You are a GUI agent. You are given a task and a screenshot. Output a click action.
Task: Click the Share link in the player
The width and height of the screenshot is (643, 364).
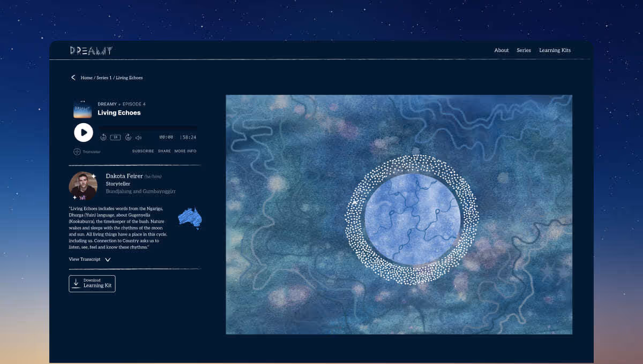(x=165, y=151)
